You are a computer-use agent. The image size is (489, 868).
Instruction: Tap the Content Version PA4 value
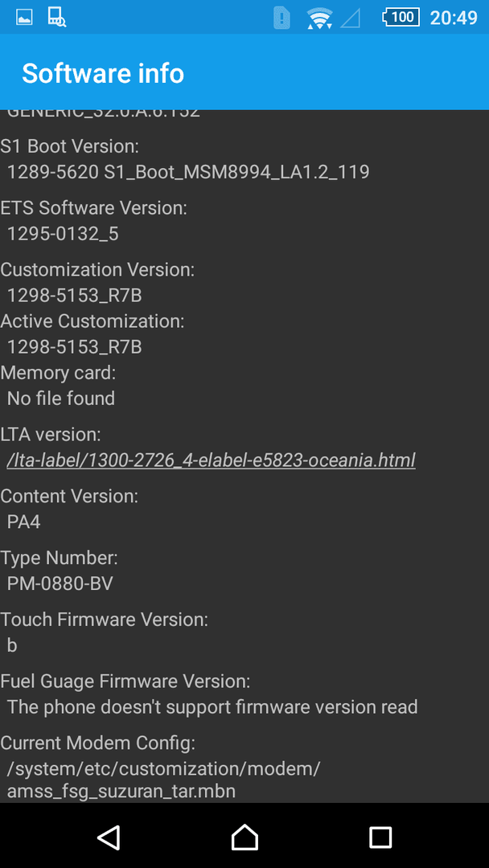(x=24, y=522)
